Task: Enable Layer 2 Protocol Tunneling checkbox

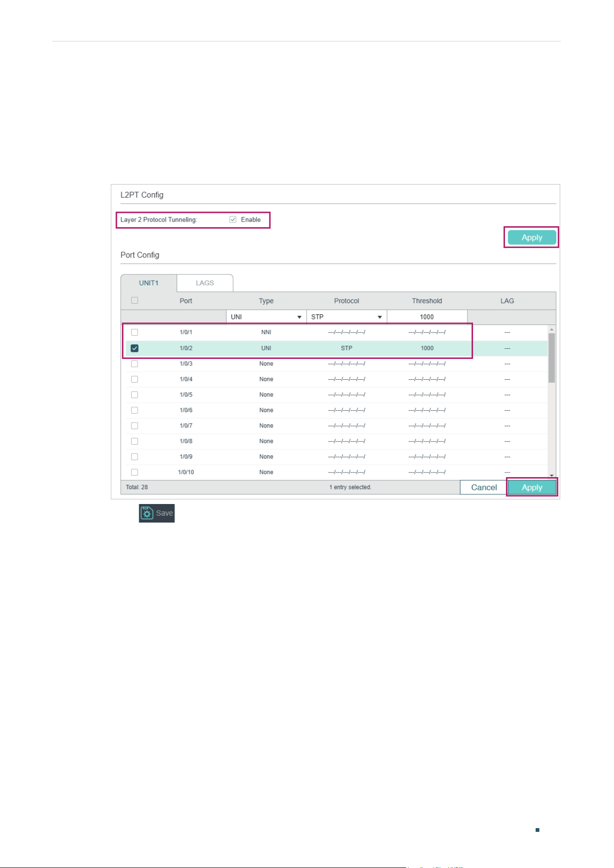Action: pos(233,220)
